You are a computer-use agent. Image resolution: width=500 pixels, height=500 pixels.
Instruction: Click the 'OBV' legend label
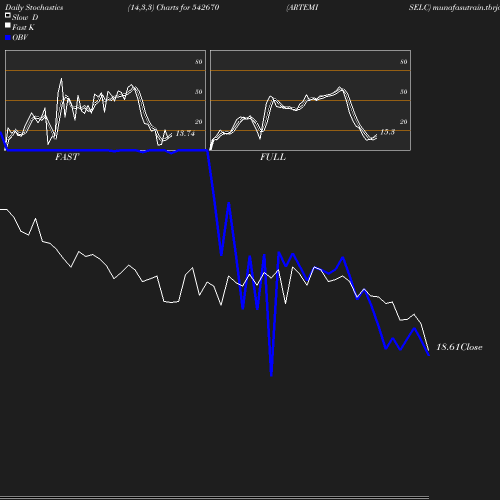coord(20,38)
